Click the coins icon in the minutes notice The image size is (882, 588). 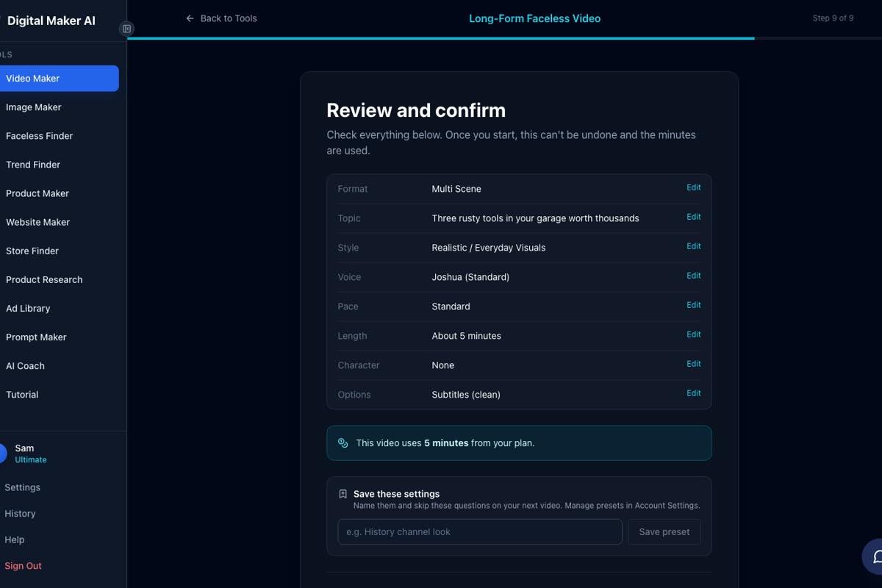(343, 443)
